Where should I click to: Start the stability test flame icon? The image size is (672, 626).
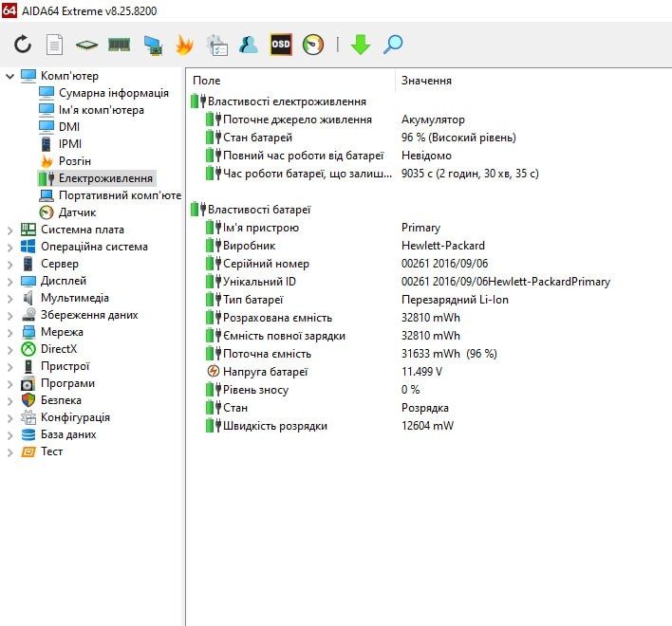[x=184, y=45]
